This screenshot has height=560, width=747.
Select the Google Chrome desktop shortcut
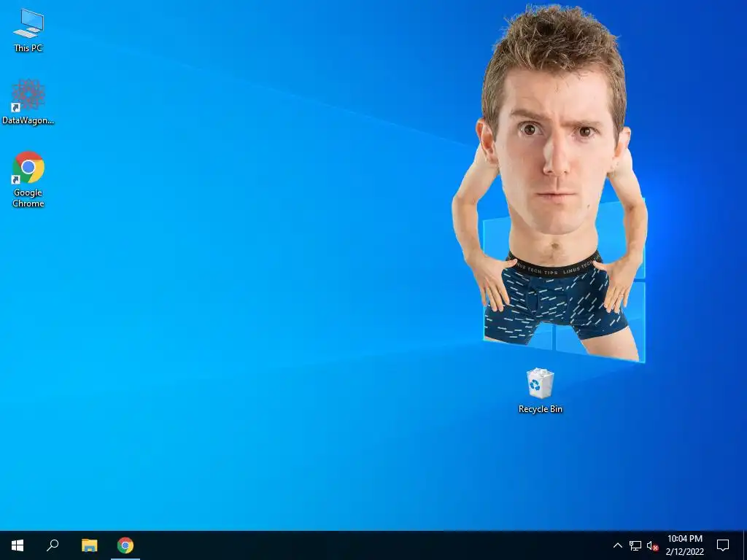(28, 179)
